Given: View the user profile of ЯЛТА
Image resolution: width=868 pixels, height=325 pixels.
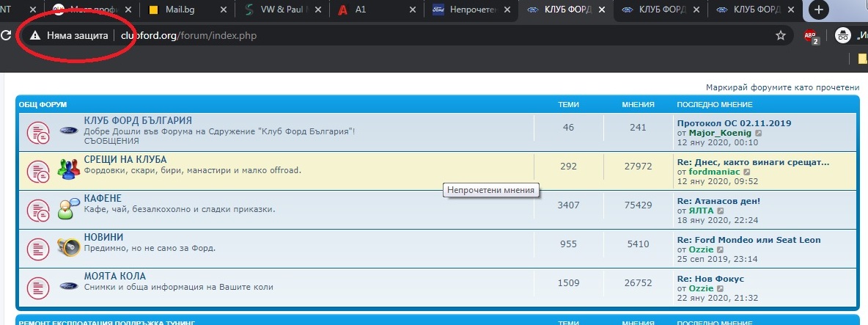Looking at the screenshot, I should tap(702, 211).
